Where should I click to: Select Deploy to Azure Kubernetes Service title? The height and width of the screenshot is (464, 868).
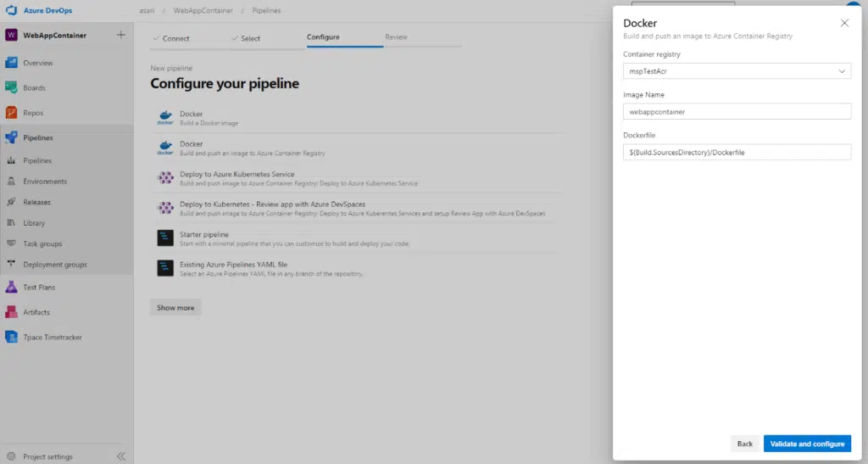tap(237, 174)
